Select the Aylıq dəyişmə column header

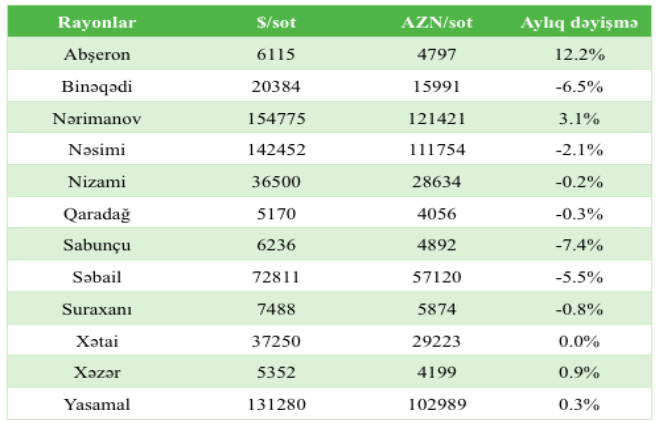click(x=579, y=21)
